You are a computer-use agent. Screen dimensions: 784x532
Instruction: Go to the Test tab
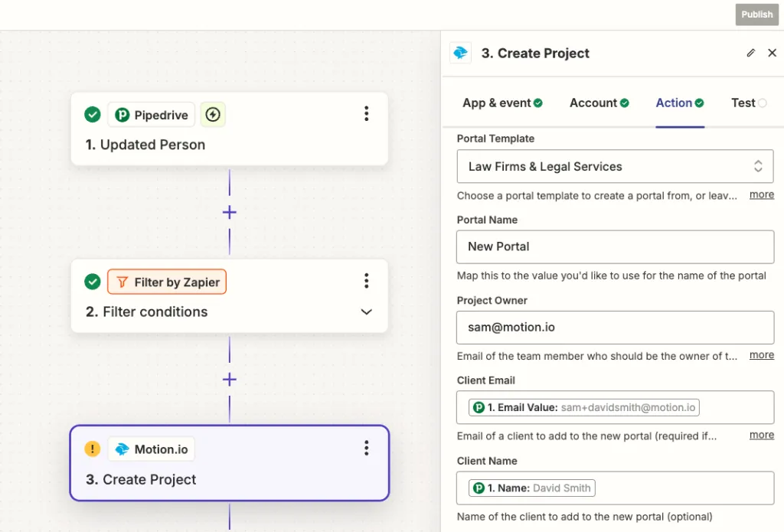749,103
